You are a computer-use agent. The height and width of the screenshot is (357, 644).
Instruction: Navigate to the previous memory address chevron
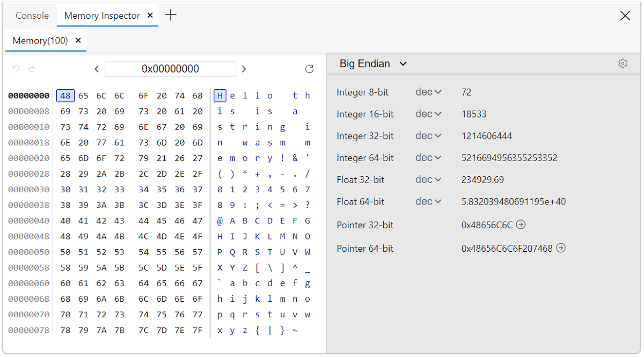[x=97, y=69]
